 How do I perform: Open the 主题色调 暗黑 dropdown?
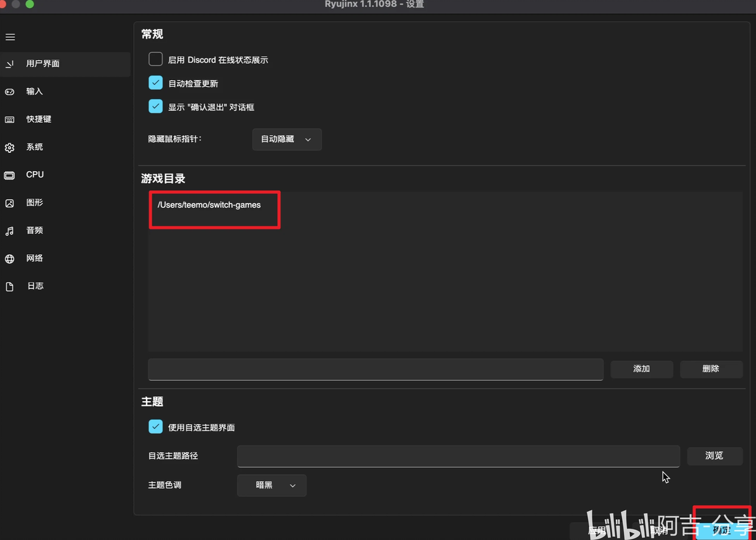click(x=271, y=485)
